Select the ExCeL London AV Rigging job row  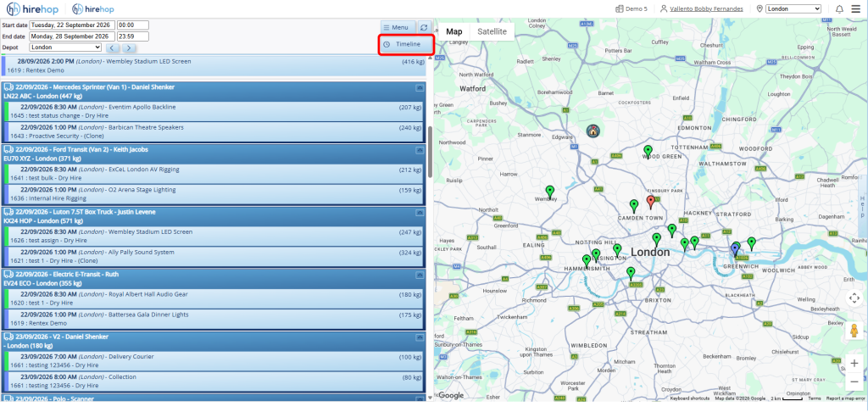click(214, 174)
